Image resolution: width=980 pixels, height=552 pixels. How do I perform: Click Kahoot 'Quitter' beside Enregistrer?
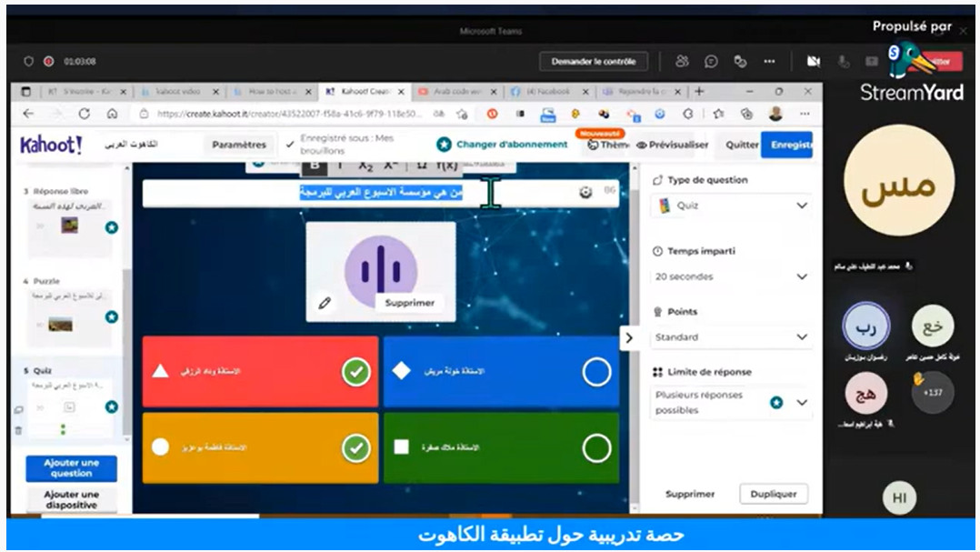742,145
